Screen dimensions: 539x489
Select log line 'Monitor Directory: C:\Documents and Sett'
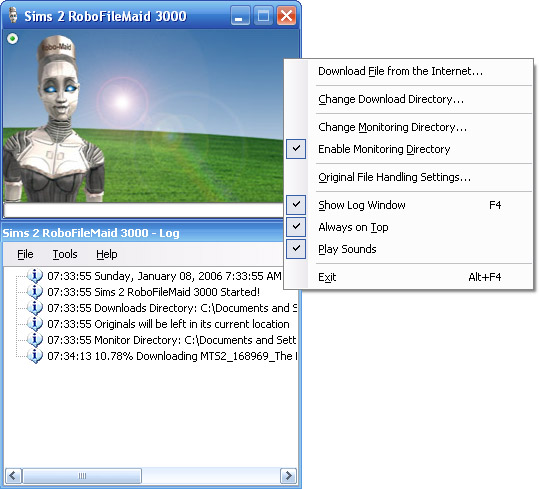172,340
